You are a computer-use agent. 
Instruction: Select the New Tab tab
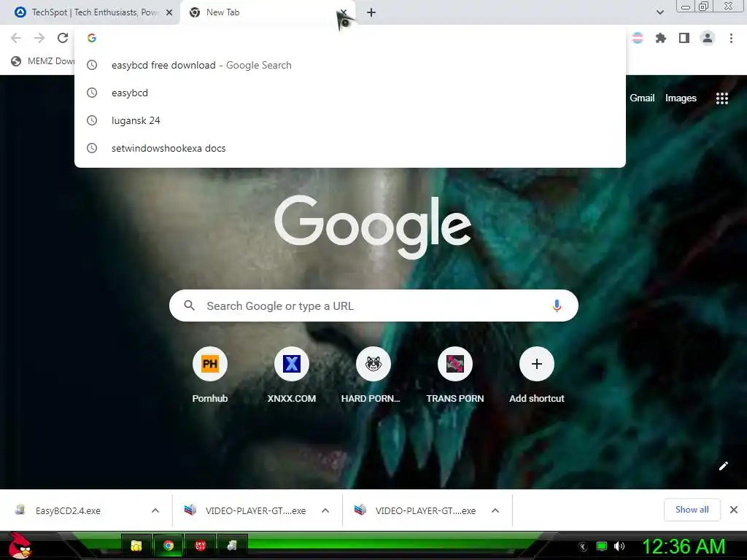coord(267,12)
